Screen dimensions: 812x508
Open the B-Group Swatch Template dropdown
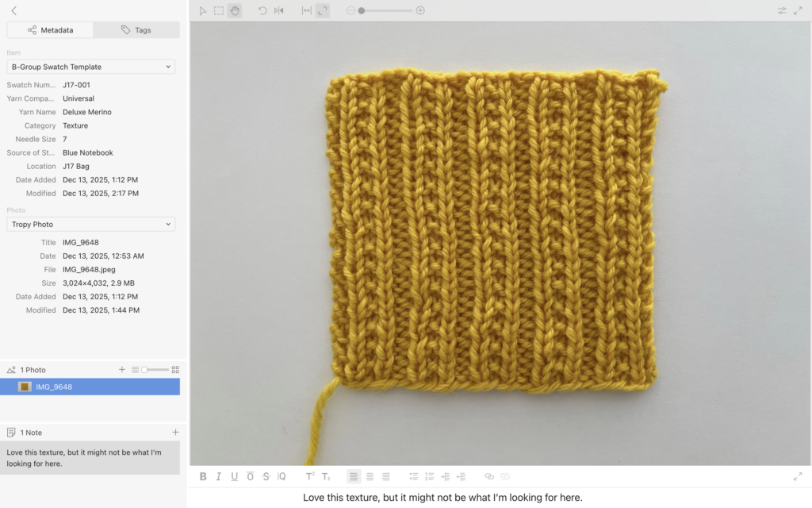(91, 67)
